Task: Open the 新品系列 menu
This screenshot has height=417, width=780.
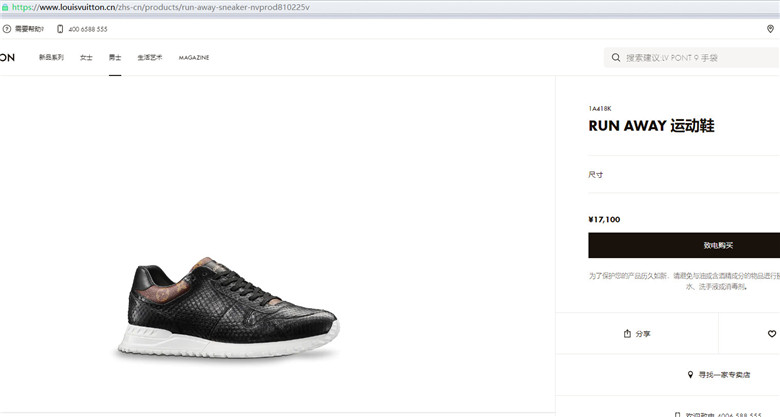Action: (51, 58)
